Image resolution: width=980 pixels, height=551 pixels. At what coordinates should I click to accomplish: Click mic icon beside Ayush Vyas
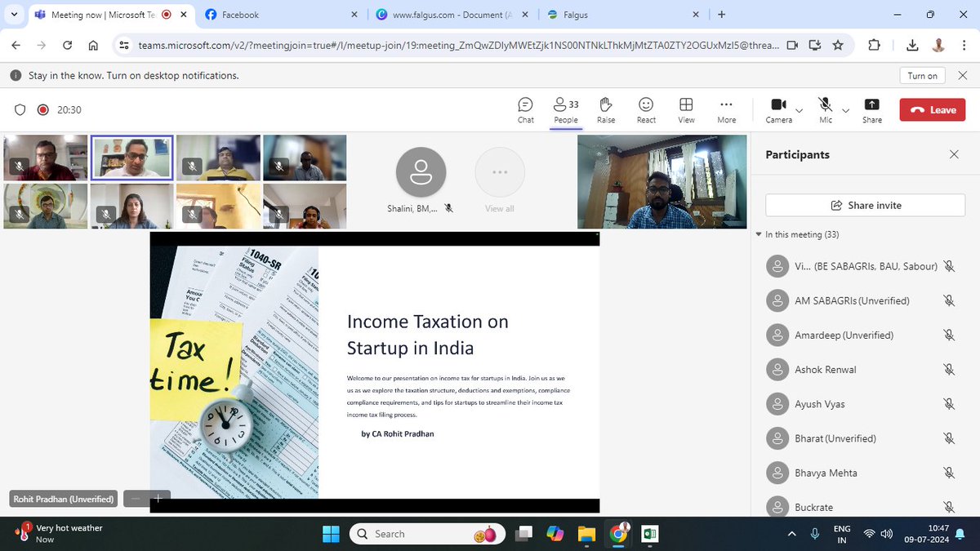948,404
